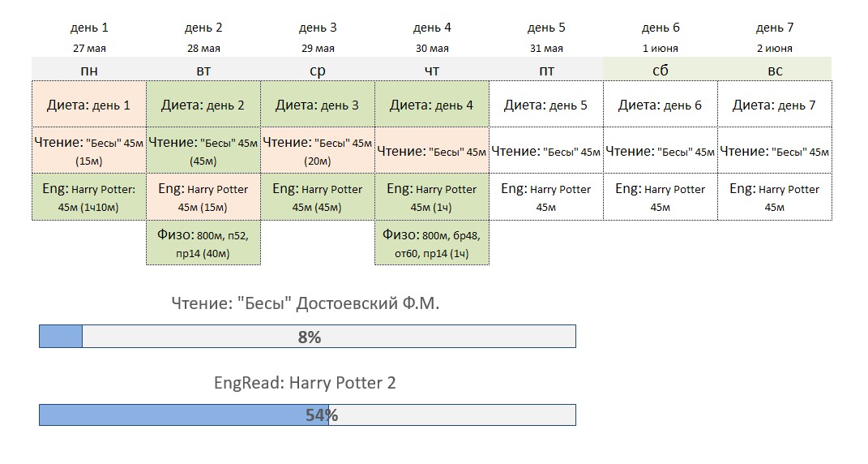Click Wednesday's Eng Harry Potter (45м) cell
The image size is (868, 464).
(x=318, y=197)
